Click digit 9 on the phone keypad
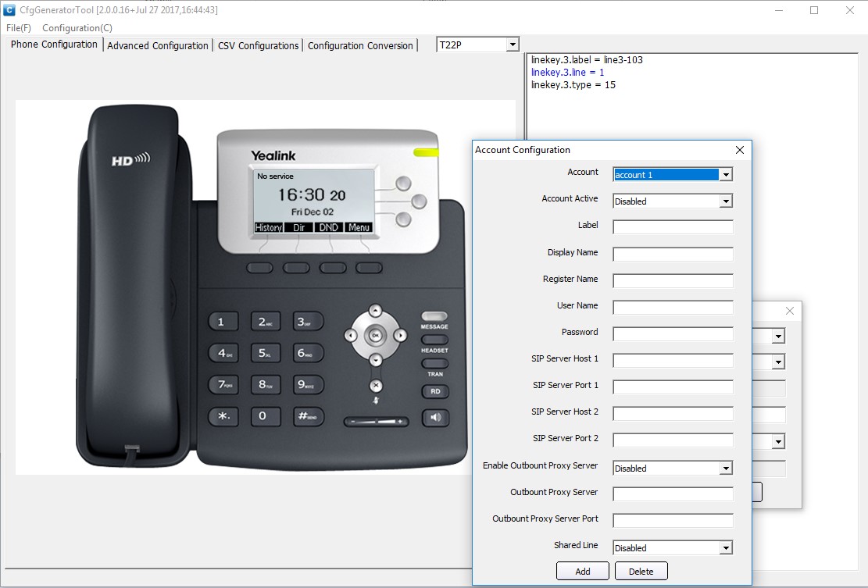The image size is (868, 588). point(308,384)
